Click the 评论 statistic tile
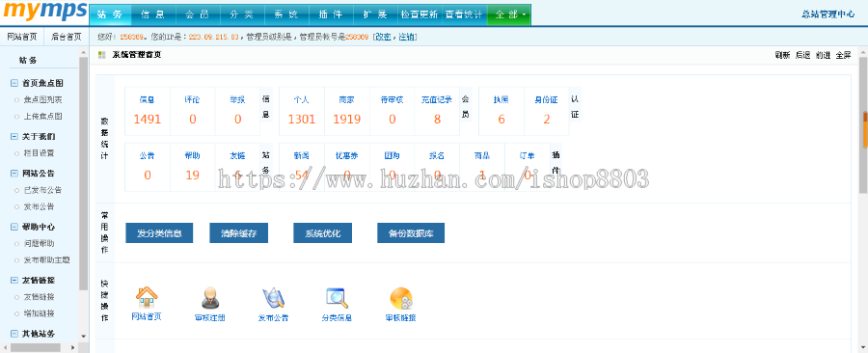The height and width of the screenshot is (353, 868). (192, 111)
